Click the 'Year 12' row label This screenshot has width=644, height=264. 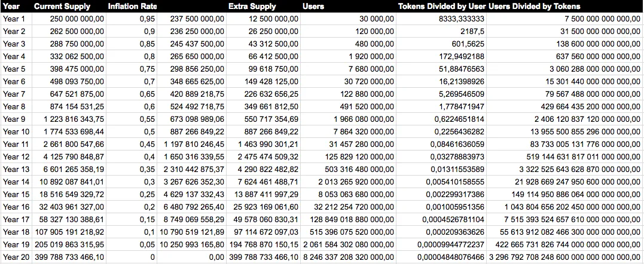(16, 156)
